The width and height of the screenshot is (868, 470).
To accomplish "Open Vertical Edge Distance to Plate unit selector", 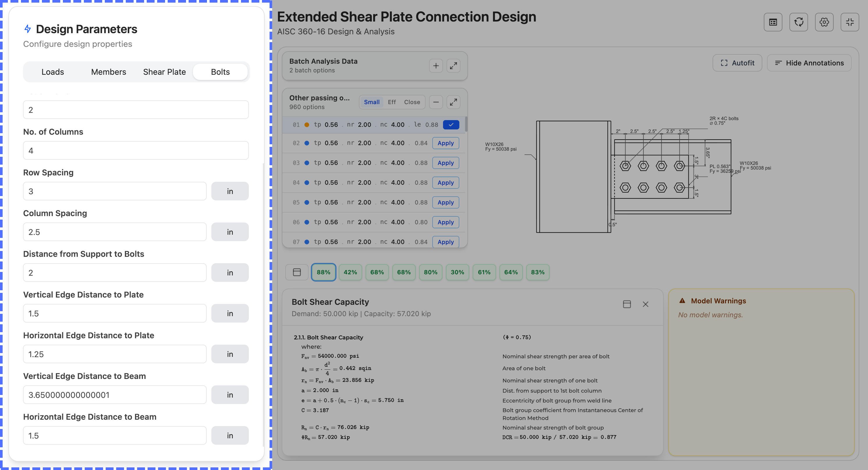I will tap(230, 314).
